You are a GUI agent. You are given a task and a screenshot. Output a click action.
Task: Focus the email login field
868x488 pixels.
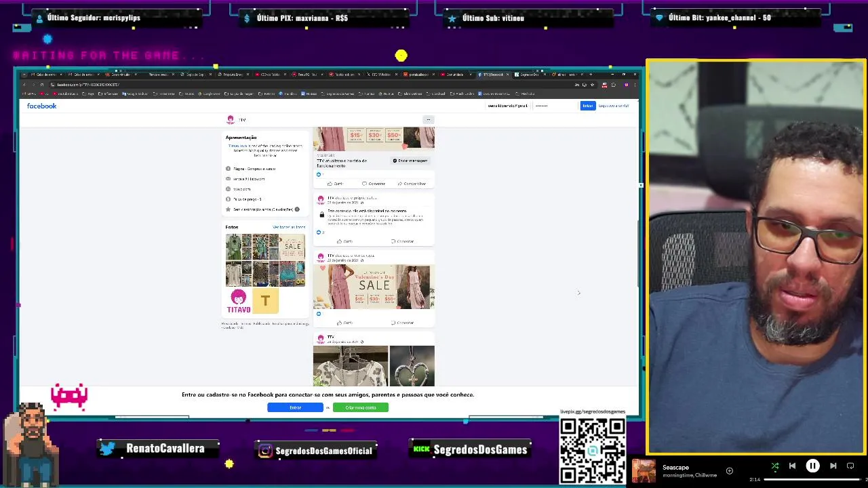[507, 106]
